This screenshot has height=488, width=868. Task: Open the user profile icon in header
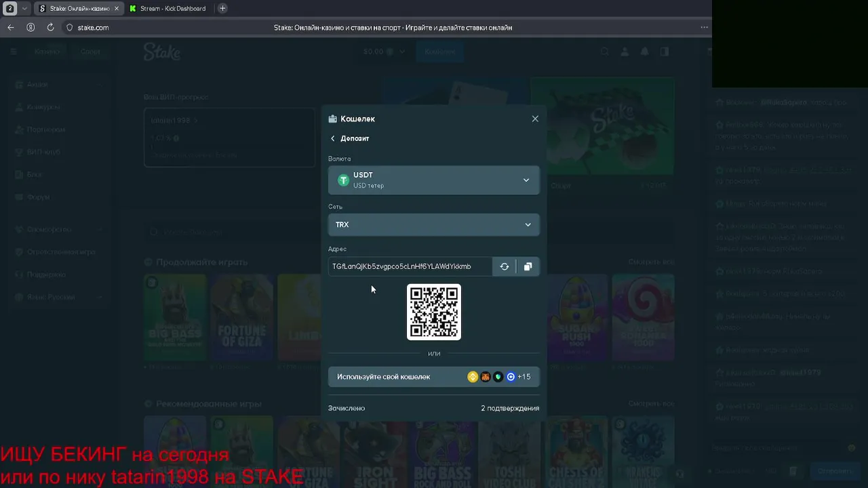[625, 52]
